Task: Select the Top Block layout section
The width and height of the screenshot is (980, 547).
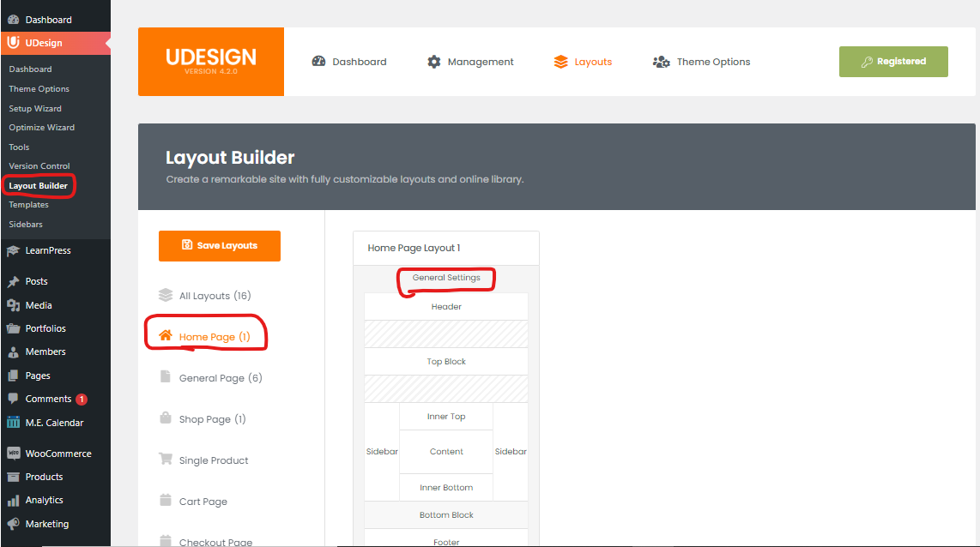Action: click(446, 362)
